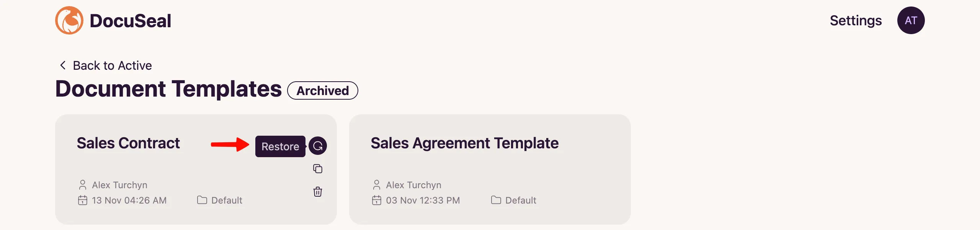The height and width of the screenshot is (230, 980).
Task: Click the calendar icon beside 13 Nov date
Action: click(82, 200)
